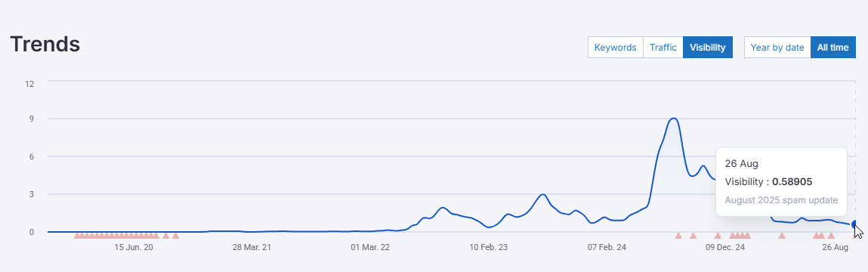Click the Trends heading
The image size is (868, 272).
pyautogui.click(x=45, y=44)
